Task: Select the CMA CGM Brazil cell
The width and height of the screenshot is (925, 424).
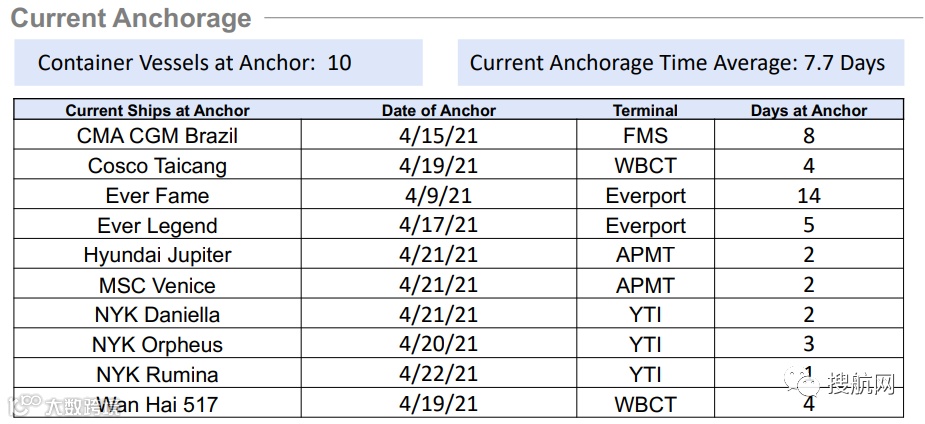Action: (x=158, y=135)
